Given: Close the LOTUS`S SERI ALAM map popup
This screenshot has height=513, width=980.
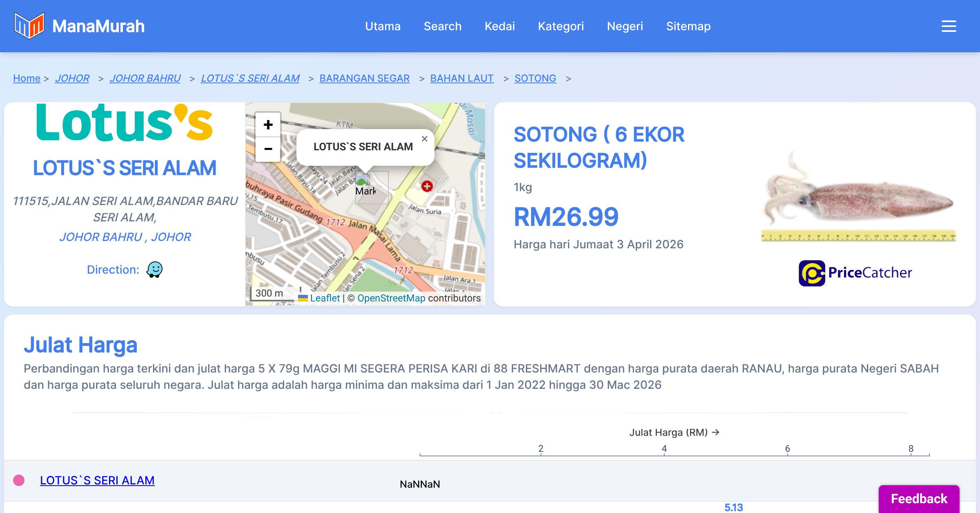Looking at the screenshot, I should [x=425, y=139].
